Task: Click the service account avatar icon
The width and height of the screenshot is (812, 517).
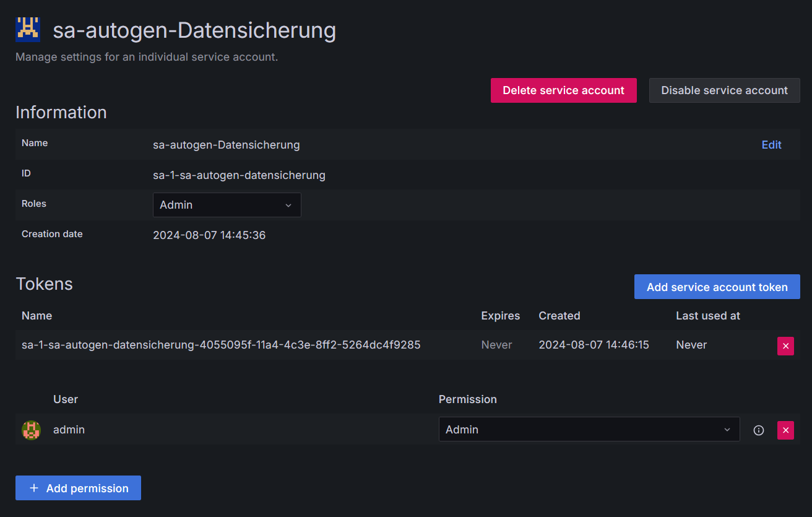Action: point(28,29)
